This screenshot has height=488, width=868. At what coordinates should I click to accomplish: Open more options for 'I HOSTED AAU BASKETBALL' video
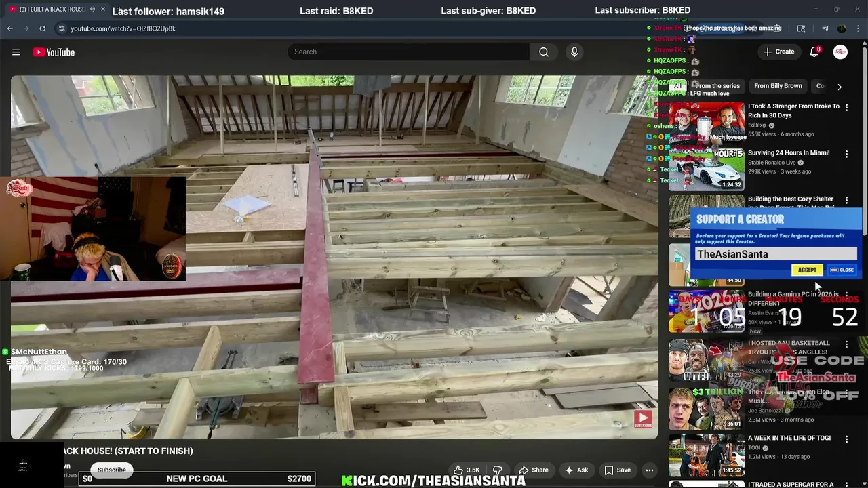[x=846, y=344]
